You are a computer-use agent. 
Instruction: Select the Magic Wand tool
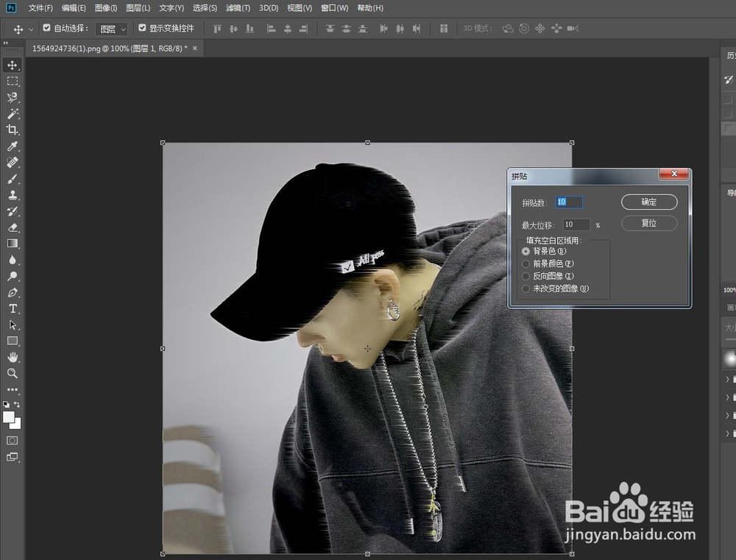point(13,113)
